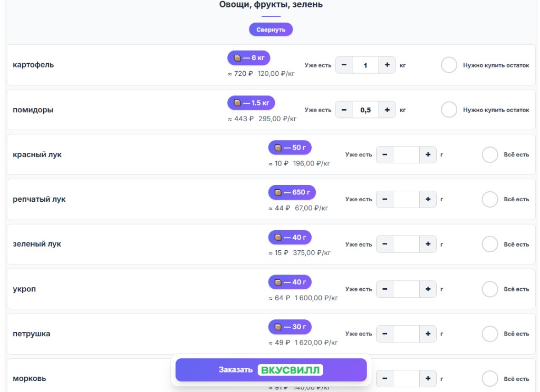Screen dimensions: 540x392
Task: Click the красный лук product name
Action: (x=37, y=154)
